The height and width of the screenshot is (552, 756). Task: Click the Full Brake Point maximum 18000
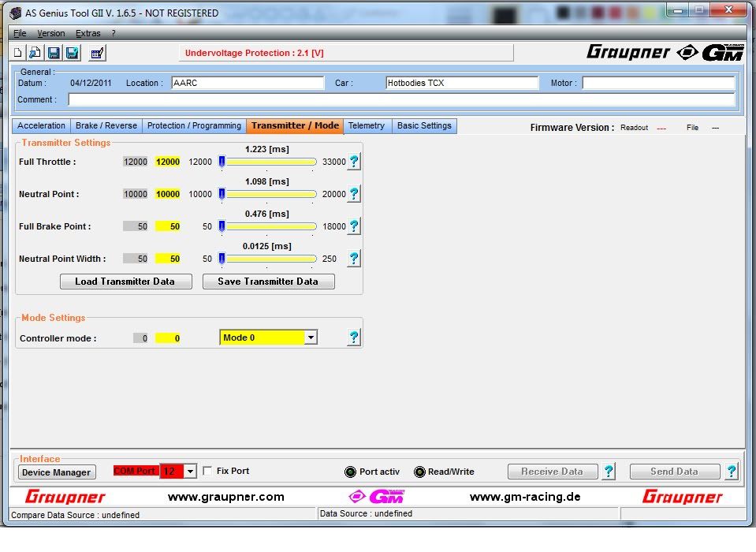pyautogui.click(x=334, y=226)
